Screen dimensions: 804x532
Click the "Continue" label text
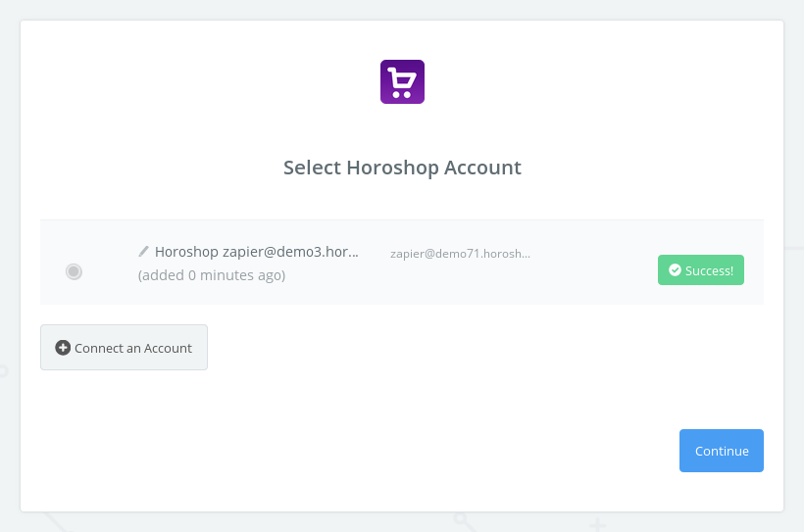click(722, 451)
